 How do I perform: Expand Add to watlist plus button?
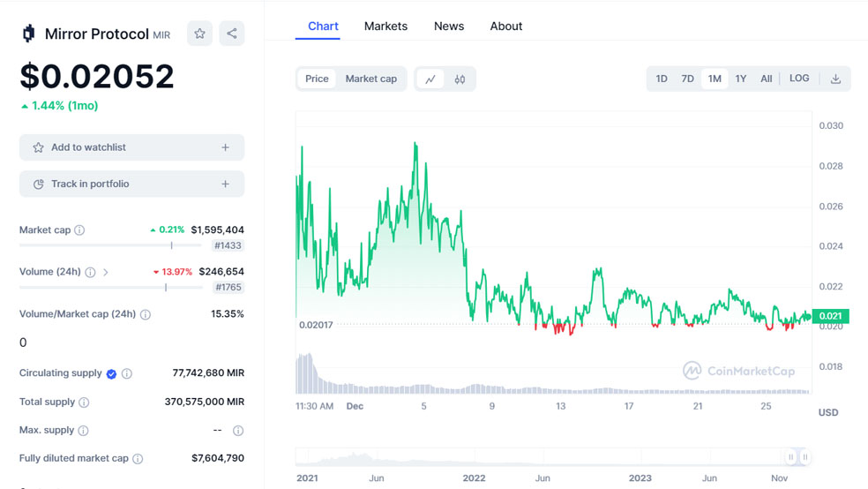[225, 147]
